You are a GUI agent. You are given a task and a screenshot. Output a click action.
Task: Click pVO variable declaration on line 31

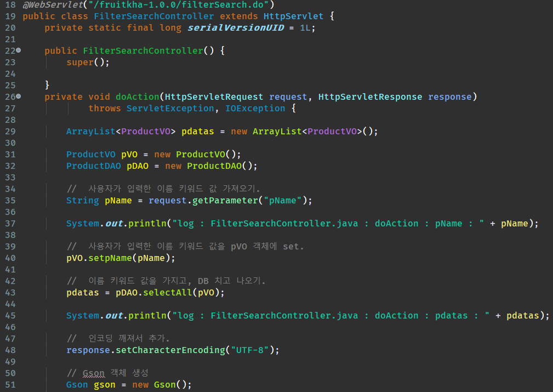point(129,155)
